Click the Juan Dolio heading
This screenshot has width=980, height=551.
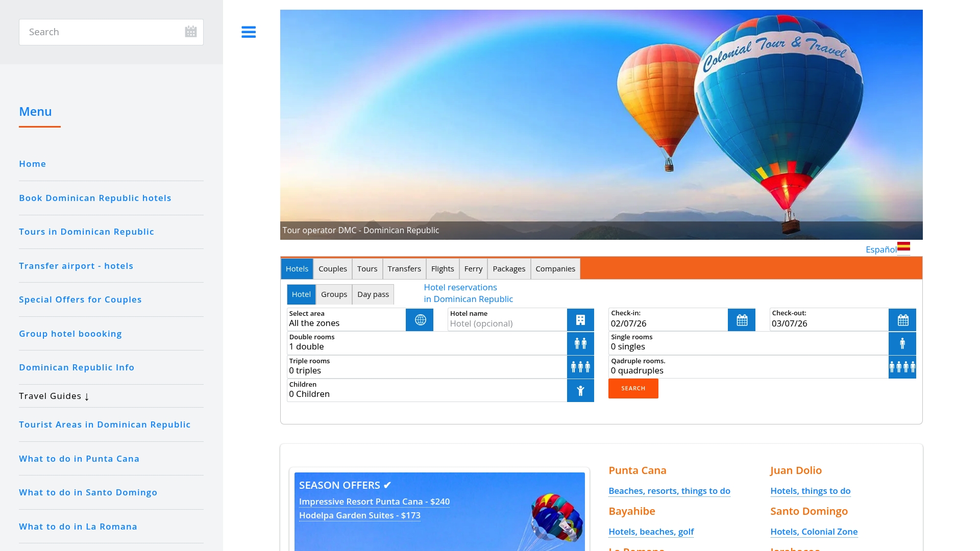pyautogui.click(x=796, y=470)
